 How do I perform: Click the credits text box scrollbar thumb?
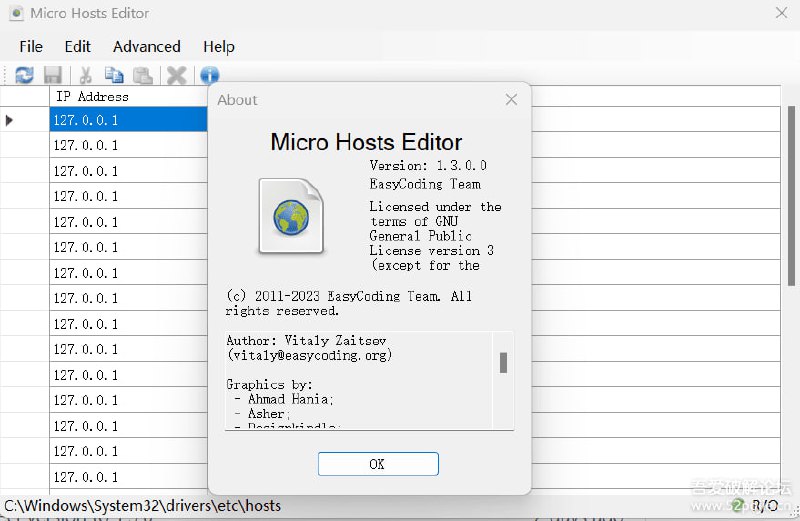pos(503,362)
